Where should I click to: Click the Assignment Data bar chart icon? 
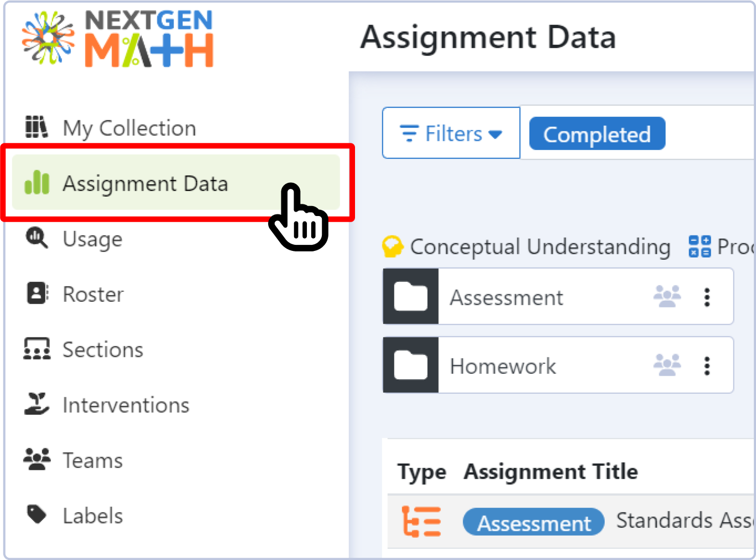(35, 183)
